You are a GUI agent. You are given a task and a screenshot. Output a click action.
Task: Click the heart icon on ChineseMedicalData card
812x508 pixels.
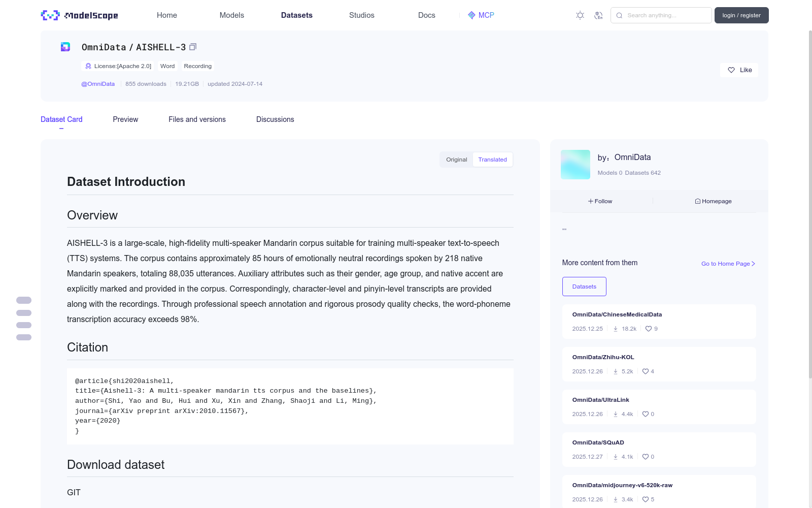click(649, 329)
